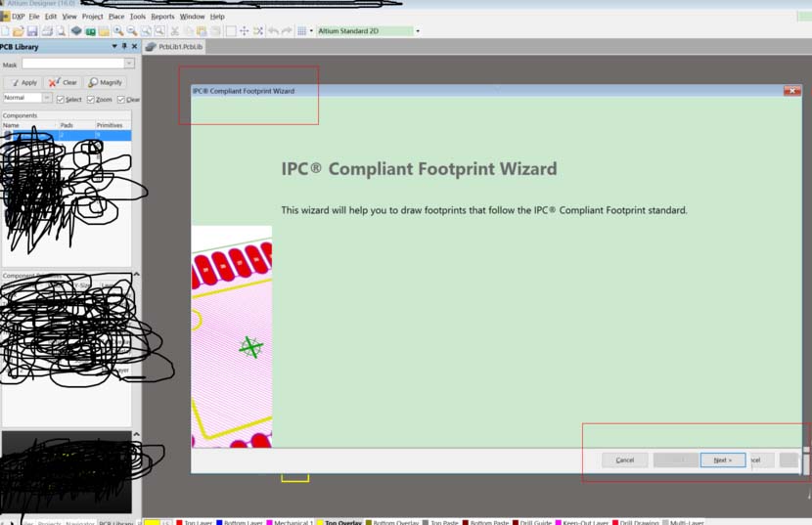Paste with the clipboard icon
The image size is (812, 525).
click(202, 31)
